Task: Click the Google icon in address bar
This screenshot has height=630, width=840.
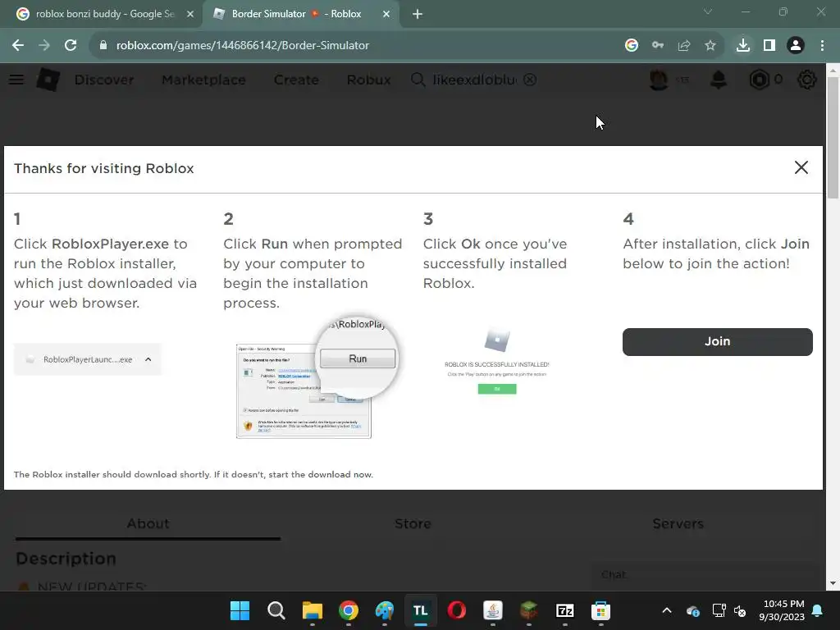Action: 632,46
